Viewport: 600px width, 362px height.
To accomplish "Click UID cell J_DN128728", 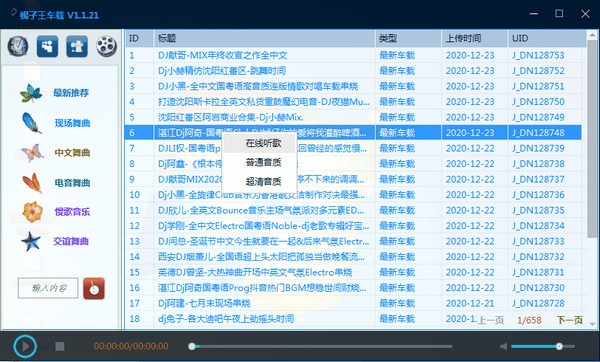I will (538, 303).
